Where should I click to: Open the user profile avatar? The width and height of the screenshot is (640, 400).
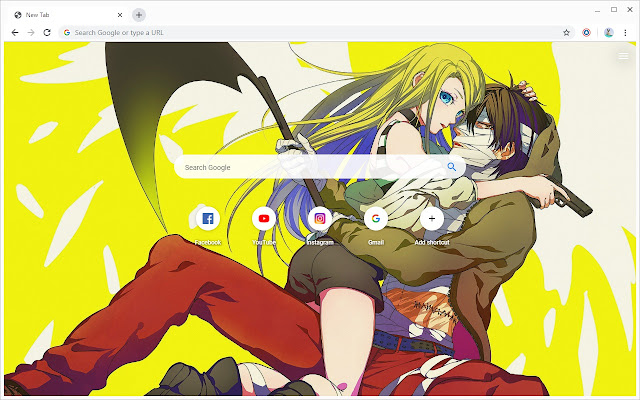click(609, 33)
